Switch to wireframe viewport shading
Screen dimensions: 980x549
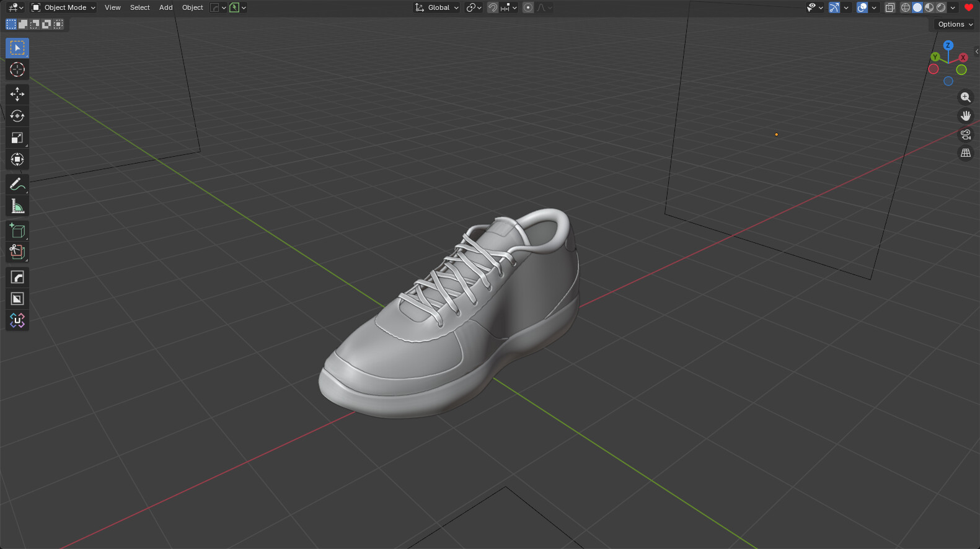click(906, 7)
